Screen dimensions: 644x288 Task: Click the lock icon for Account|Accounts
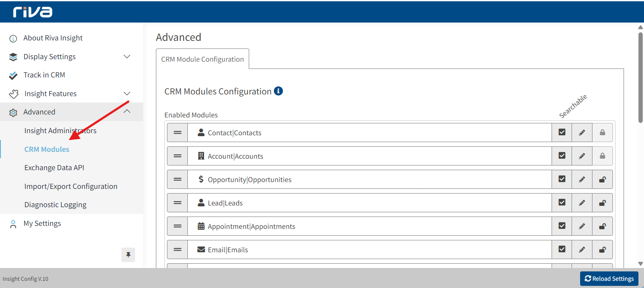click(602, 156)
